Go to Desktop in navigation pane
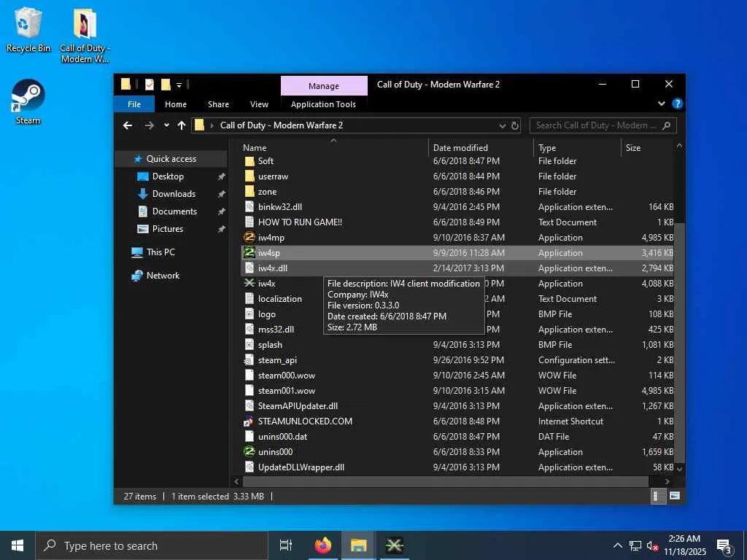747x560 pixels. [168, 176]
